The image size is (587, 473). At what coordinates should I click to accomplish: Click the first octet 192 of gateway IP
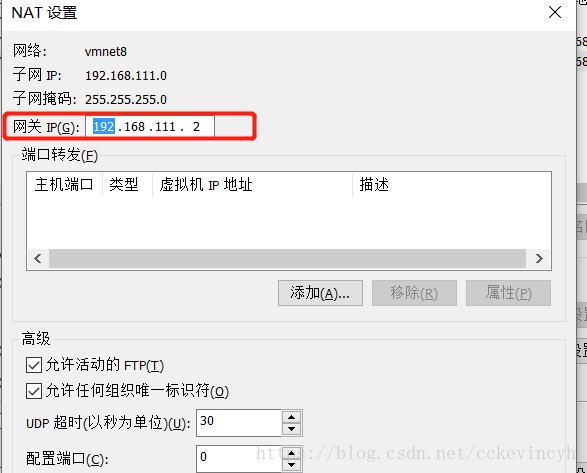104,127
